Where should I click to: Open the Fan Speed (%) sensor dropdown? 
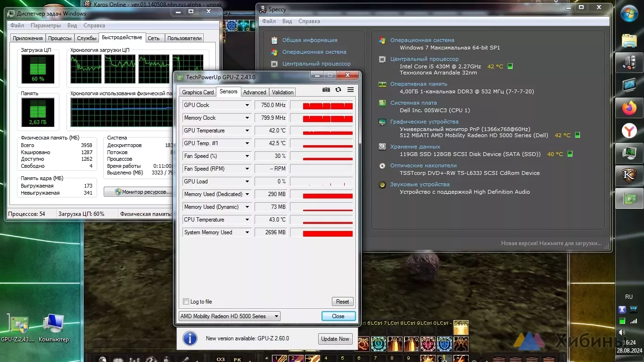coord(247,156)
